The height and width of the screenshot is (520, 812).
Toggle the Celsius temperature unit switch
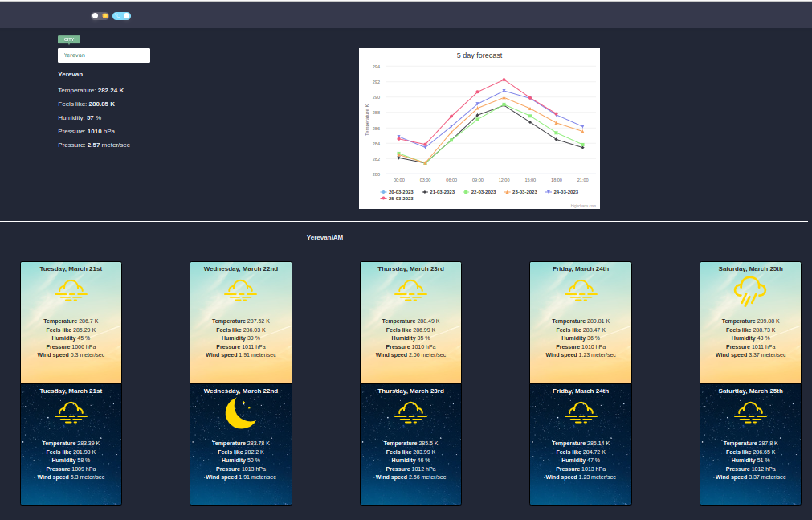(x=121, y=15)
